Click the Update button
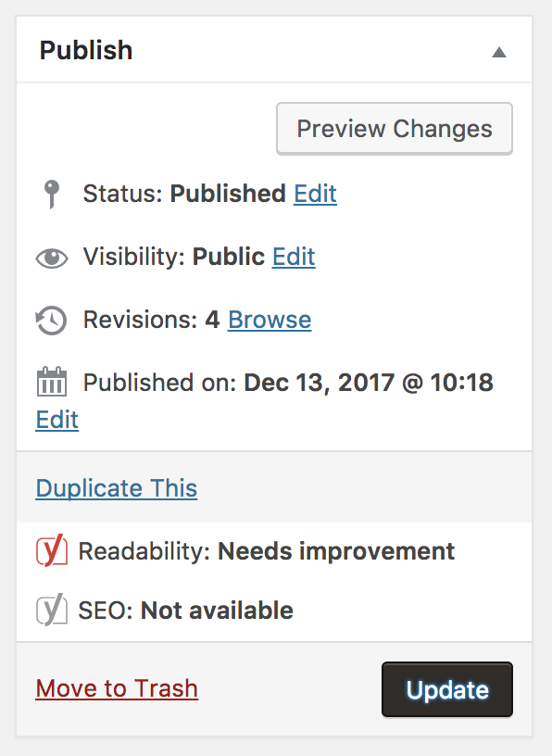Image resolution: width=552 pixels, height=756 pixels. point(447,689)
